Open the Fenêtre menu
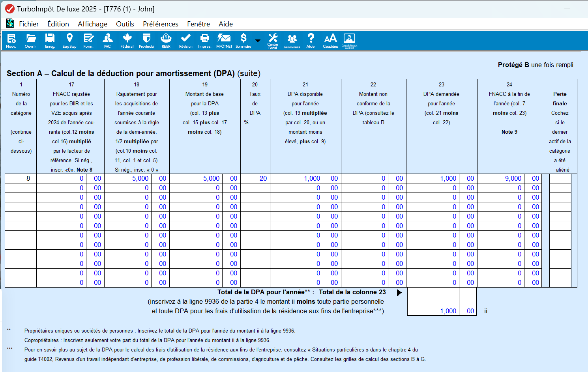The width and height of the screenshot is (588, 372). pyautogui.click(x=198, y=24)
